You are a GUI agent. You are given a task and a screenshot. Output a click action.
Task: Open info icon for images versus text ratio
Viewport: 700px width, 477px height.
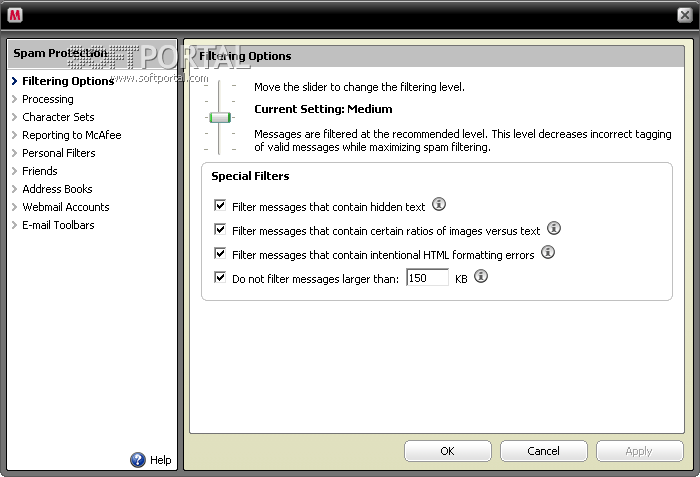(554, 228)
